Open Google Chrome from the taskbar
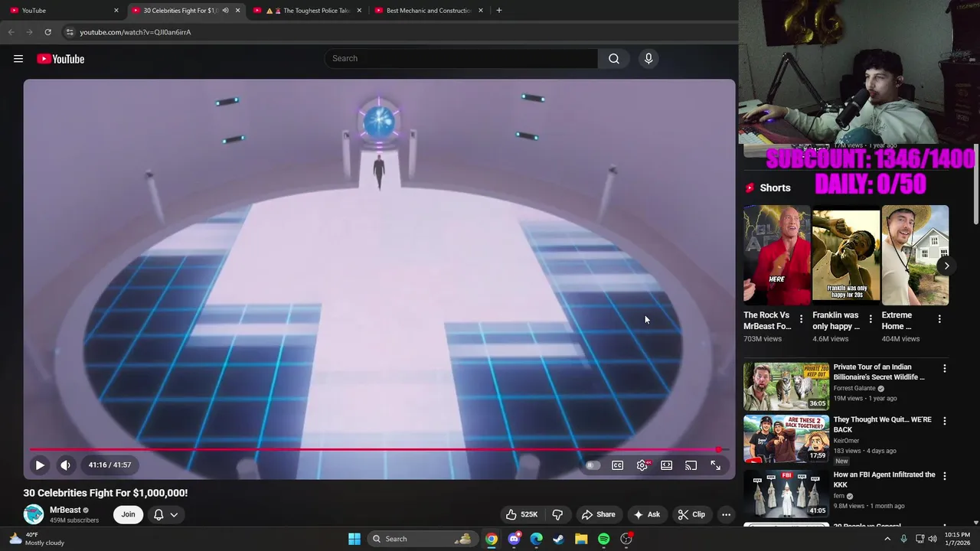The height and width of the screenshot is (551, 980). pyautogui.click(x=492, y=539)
